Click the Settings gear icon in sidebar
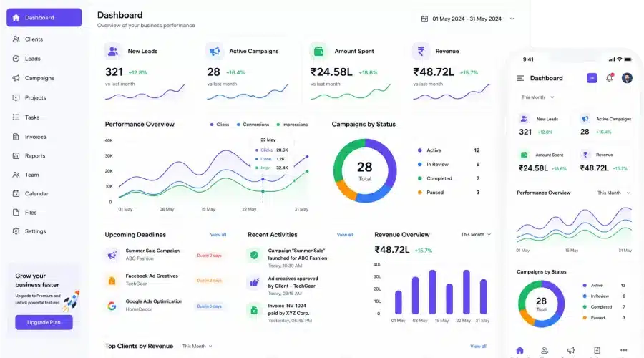 (x=16, y=231)
